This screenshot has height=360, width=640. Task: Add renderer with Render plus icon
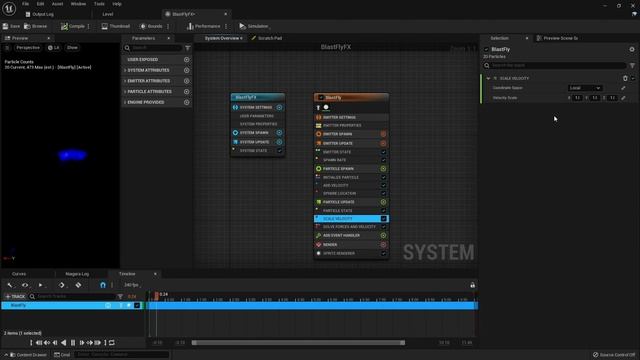383,244
